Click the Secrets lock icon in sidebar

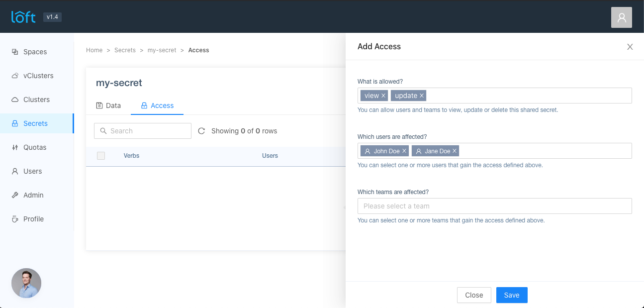[15, 123]
